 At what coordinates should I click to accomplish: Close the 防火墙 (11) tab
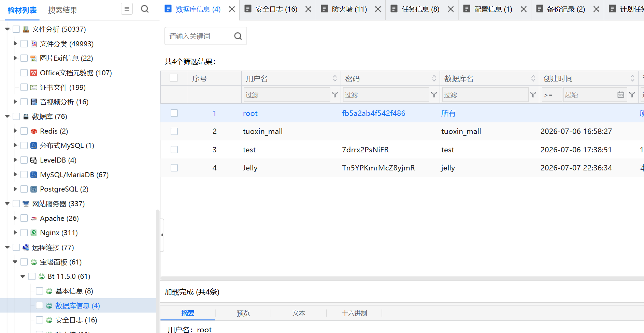[x=378, y=9]
